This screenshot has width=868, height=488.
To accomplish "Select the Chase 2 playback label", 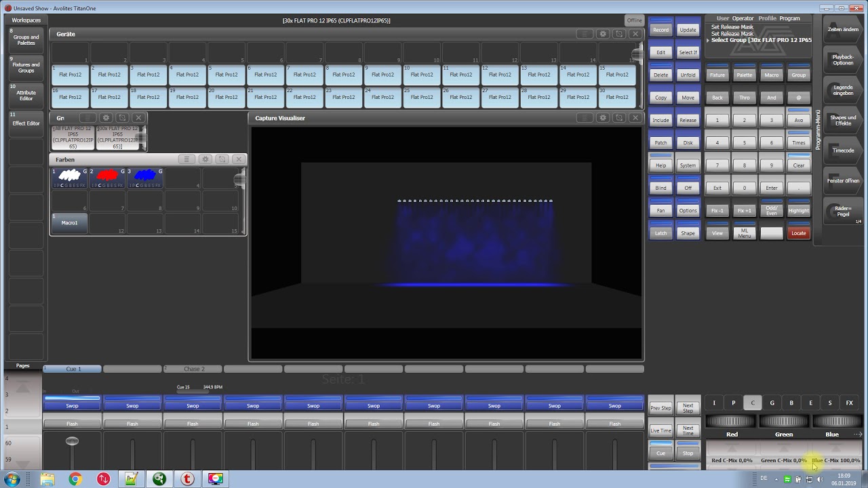I will pyautogui.click(x=193, y=369).
